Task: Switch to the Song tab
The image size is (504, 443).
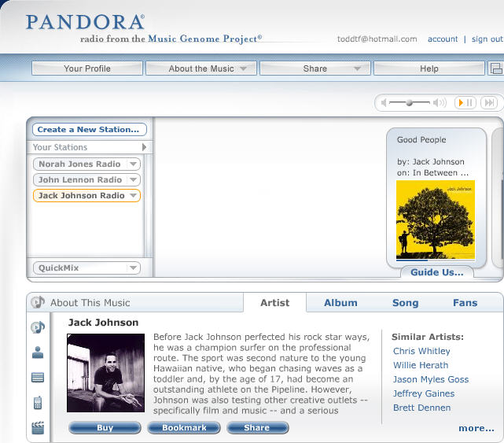Action: (x=405, y=303)
